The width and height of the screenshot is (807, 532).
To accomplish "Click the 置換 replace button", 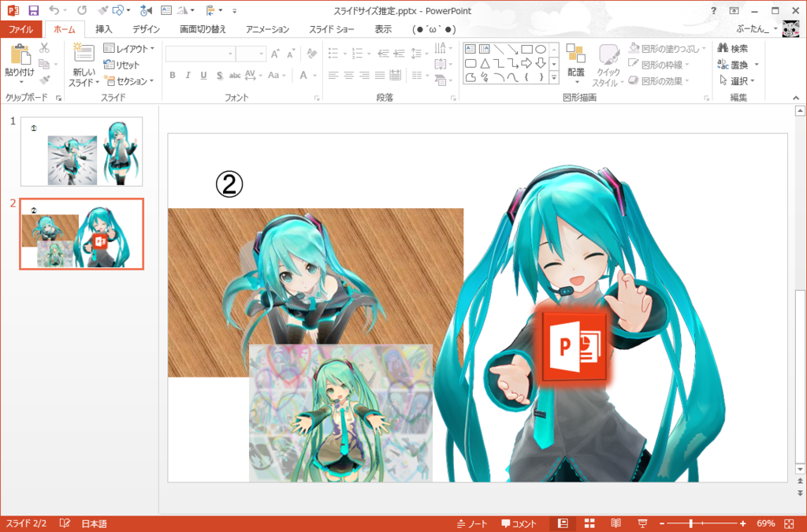I will coord(738,65).
